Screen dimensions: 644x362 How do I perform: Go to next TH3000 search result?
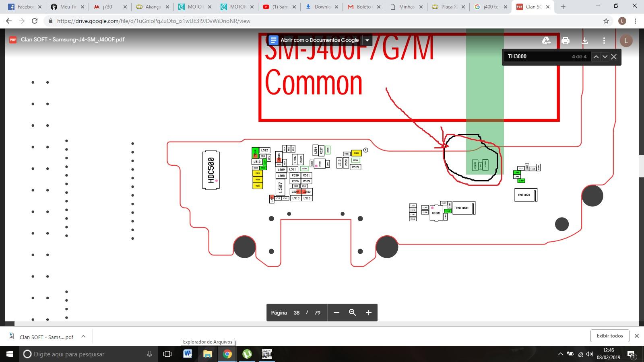[605, 57]
